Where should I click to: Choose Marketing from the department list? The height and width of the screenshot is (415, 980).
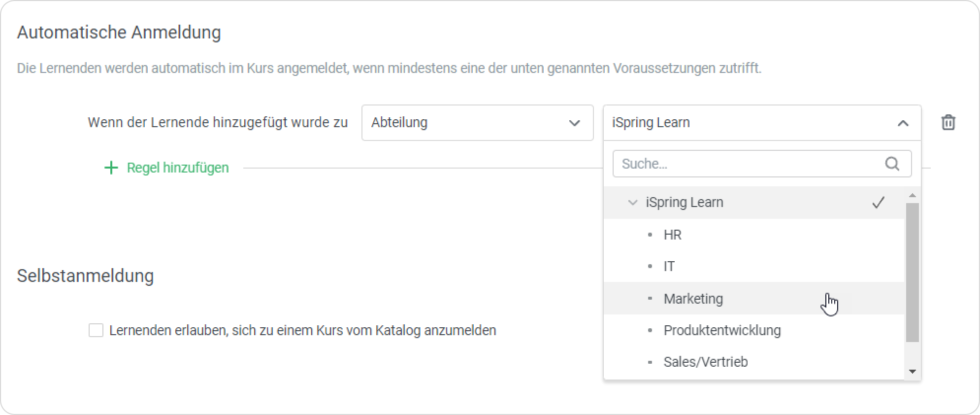click(x=693, y=299)
